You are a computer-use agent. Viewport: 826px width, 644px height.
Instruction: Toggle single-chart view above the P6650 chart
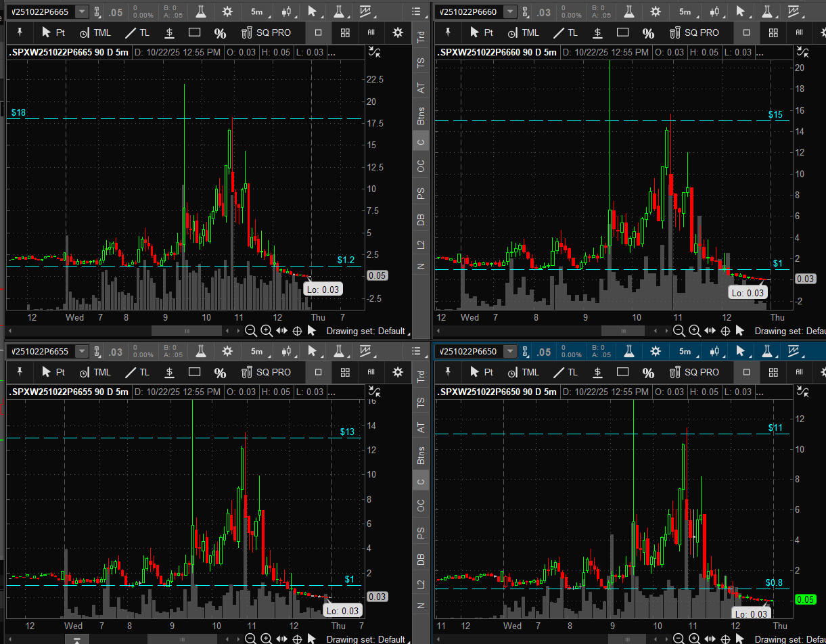[x=747, y=372]
